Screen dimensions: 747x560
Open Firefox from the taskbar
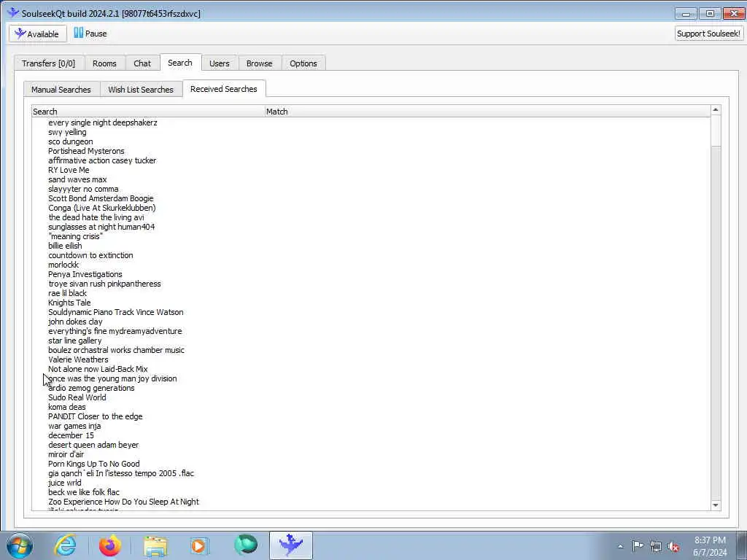tap(110, 545)
